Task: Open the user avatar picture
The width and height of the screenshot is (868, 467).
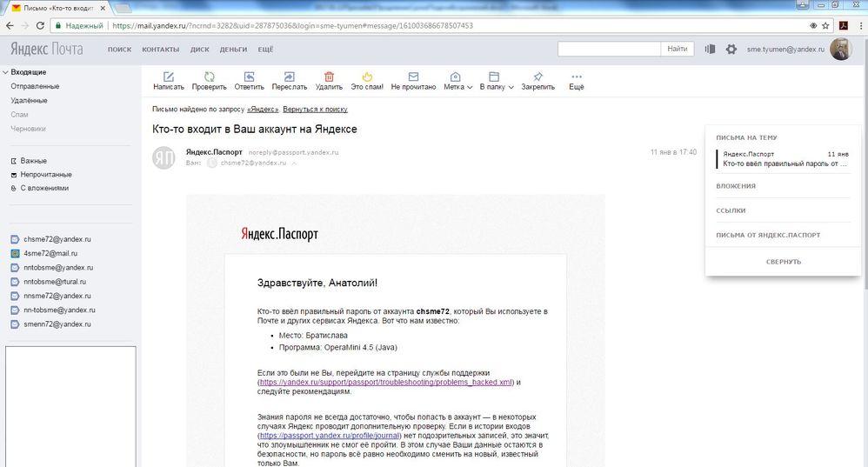Action: click(x=841, y=50)
